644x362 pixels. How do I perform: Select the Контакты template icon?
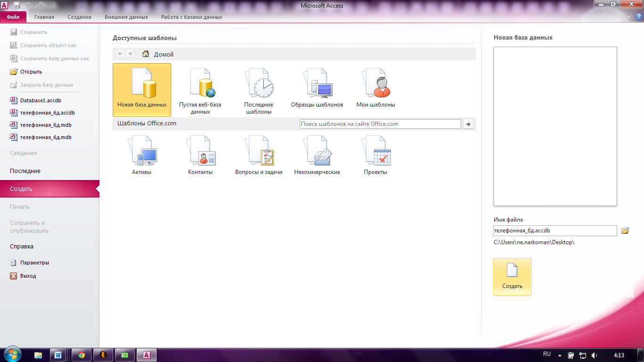[x=200, y=151]
